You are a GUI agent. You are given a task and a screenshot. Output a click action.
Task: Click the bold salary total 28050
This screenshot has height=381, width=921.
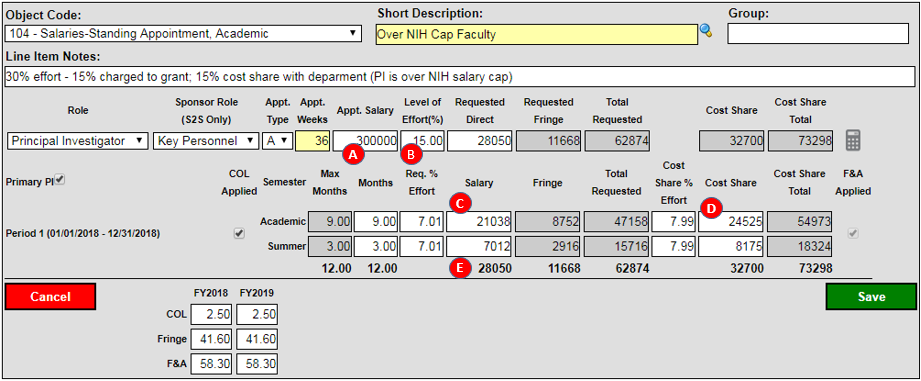click(494, 268)
